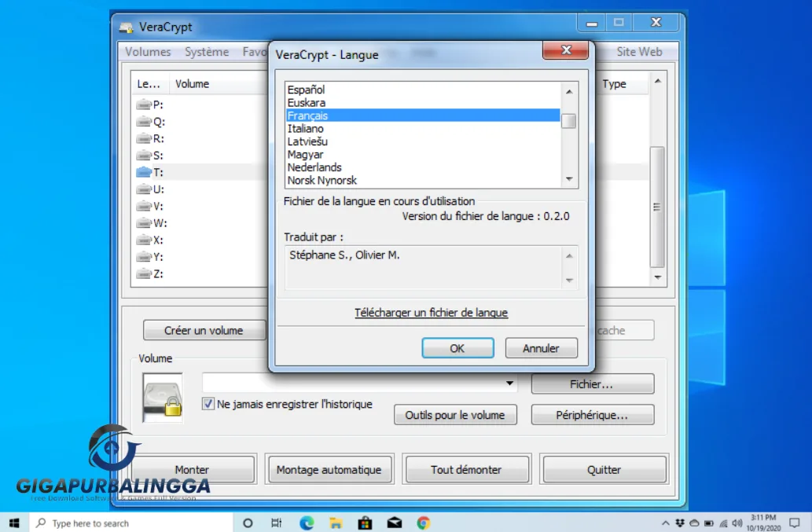Select highlighted drive T: icon
This screenshot has height=532, width=812.
[x=144, y=172]
